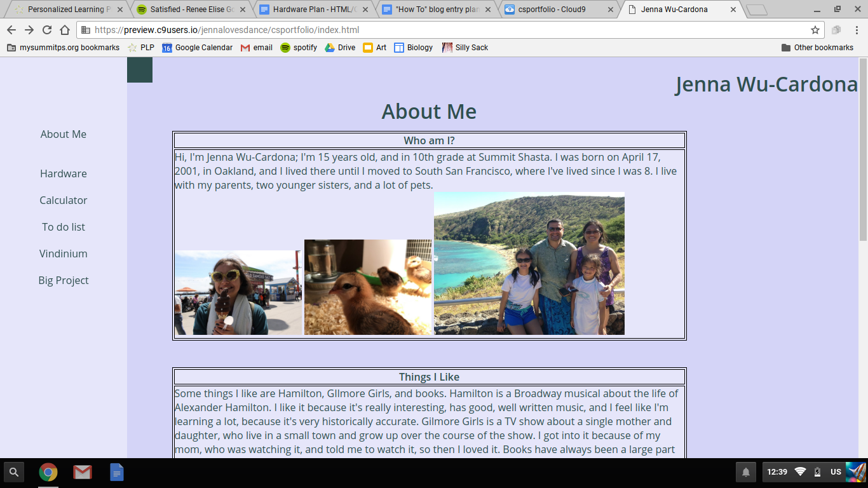The image size is (868, 488).
Task: Open the Vindinium sidebar link
Action: pyautogui.click(x=64, y=254)
